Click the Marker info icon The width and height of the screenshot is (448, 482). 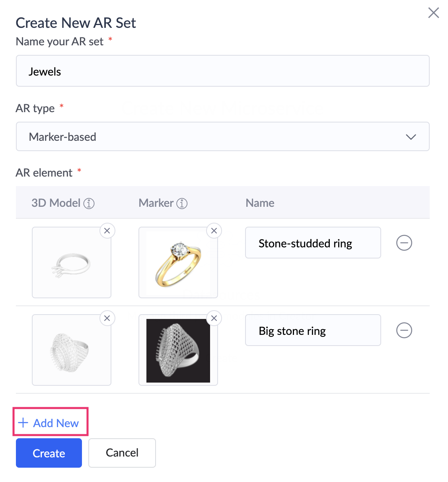[x=182, y=203]
